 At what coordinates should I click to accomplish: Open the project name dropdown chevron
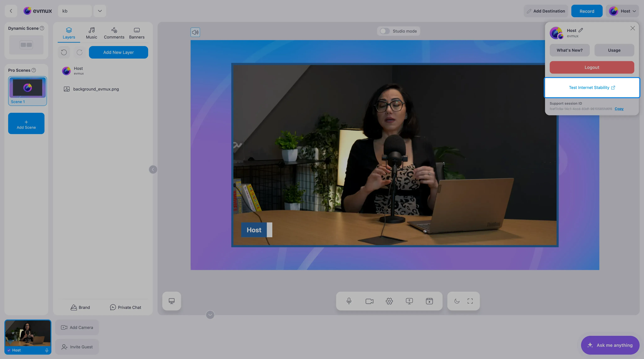pyautogui.click(x=100, y=11)
